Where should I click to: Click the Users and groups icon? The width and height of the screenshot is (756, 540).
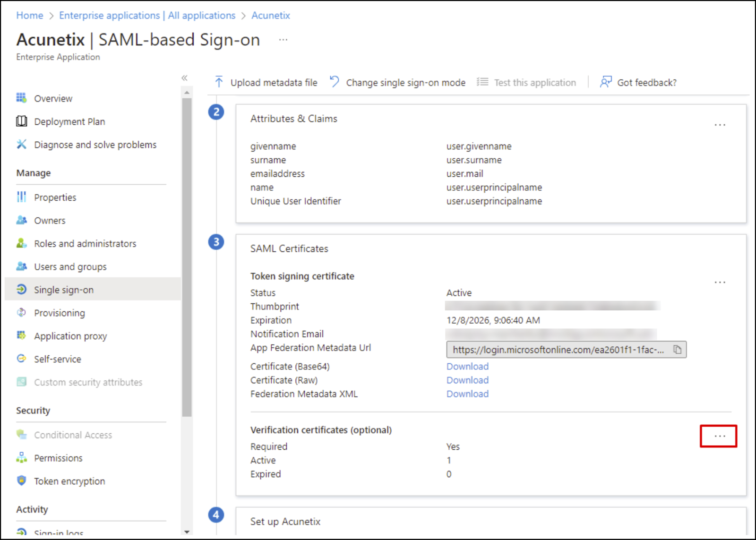[21, 266]
